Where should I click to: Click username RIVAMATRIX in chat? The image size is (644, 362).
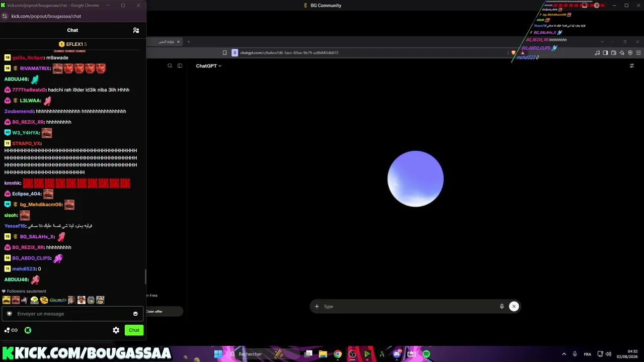35,68
